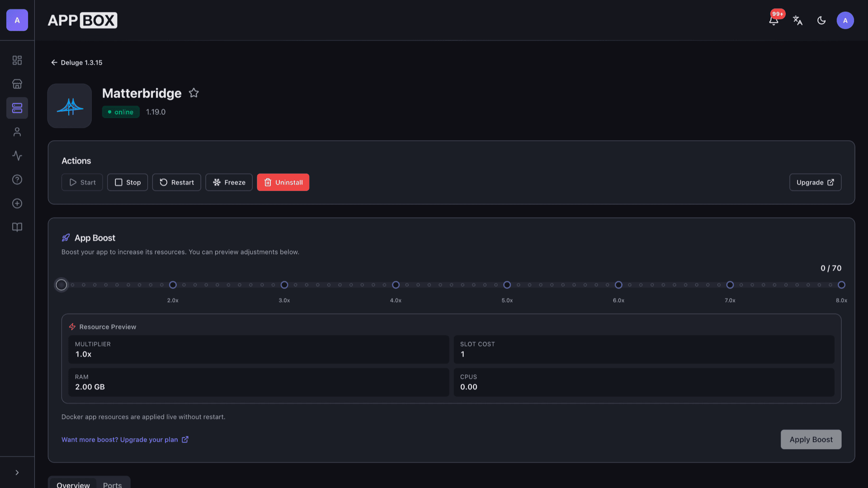Click the plus circle sidebar icon
Screen dimensions: 868x488
[17, 204]
